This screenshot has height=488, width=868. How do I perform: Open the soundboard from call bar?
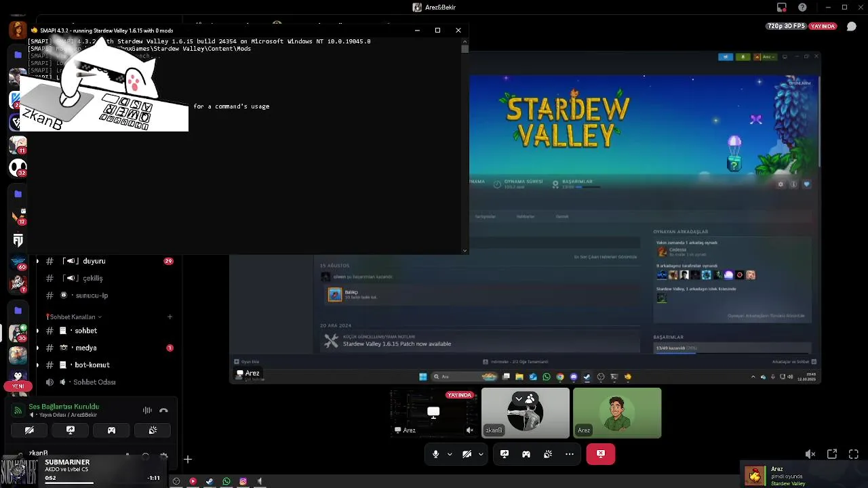[548, 454]
